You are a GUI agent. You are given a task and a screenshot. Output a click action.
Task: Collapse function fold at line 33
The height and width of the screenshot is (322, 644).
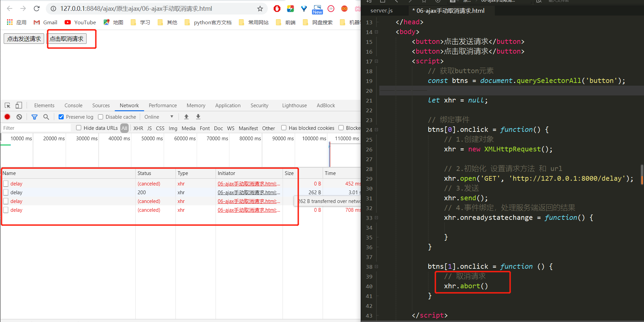point(377,217)
